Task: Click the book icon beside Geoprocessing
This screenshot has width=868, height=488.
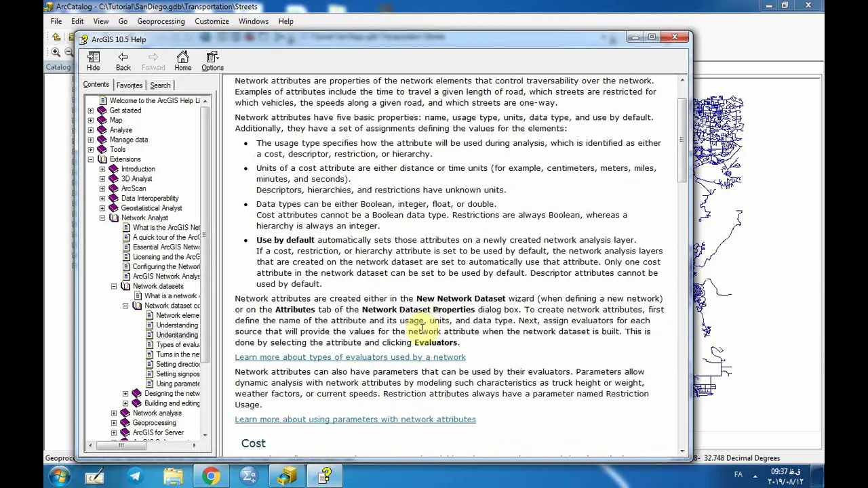Action: [125, 423]
